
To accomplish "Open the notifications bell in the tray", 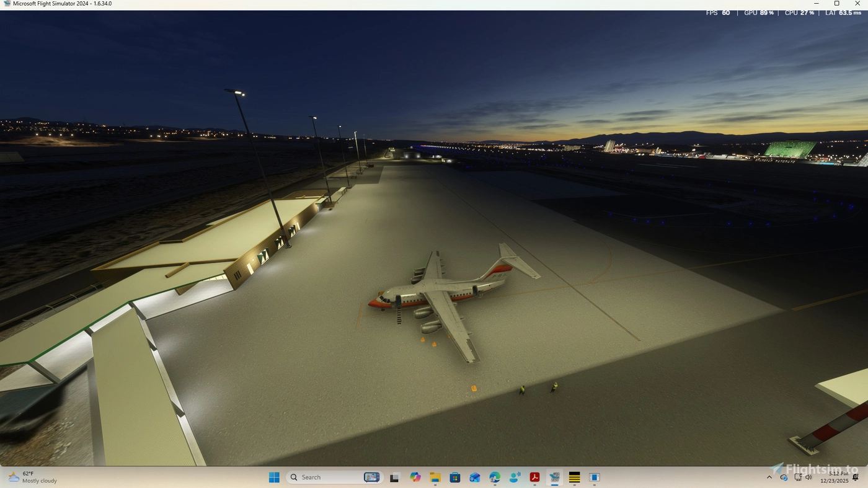I will 855,477.
